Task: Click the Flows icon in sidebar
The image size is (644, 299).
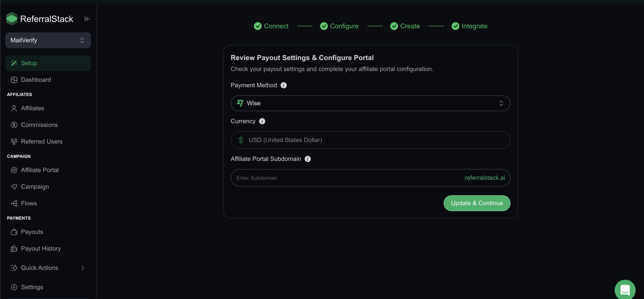Action: pyautogui.click(x=14, y=203)
